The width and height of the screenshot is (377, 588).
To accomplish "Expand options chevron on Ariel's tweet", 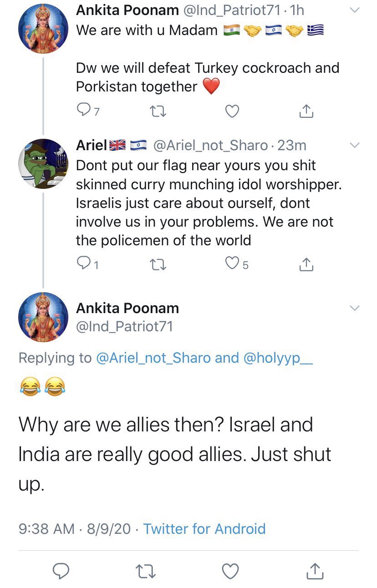I will click(354, 145).
